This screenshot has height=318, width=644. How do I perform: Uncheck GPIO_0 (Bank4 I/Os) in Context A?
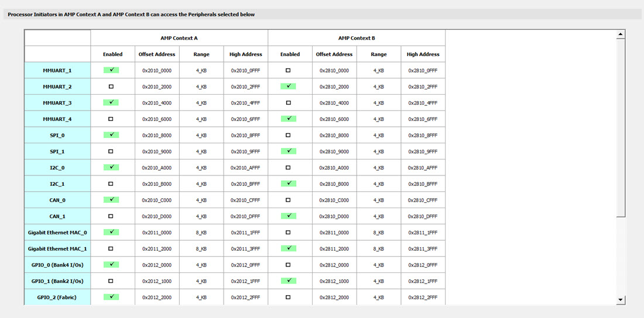[111, 265]
